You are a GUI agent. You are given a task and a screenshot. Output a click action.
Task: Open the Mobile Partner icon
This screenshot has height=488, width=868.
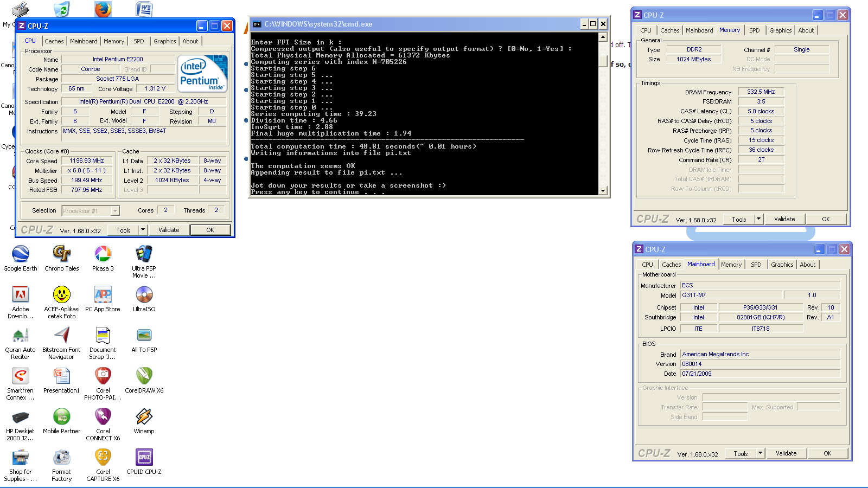coord(62,416)
